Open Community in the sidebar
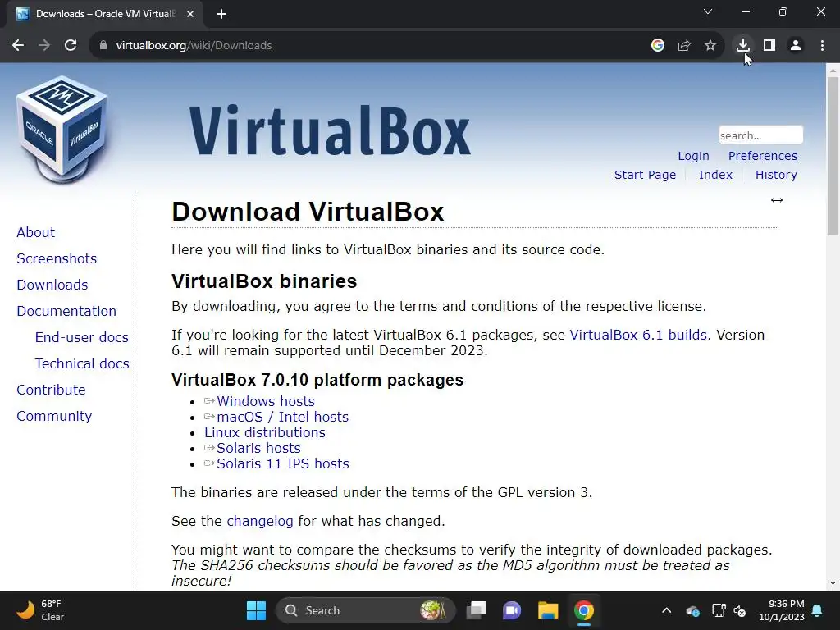This screenshot has width=840, height=630. click(54, 416)
